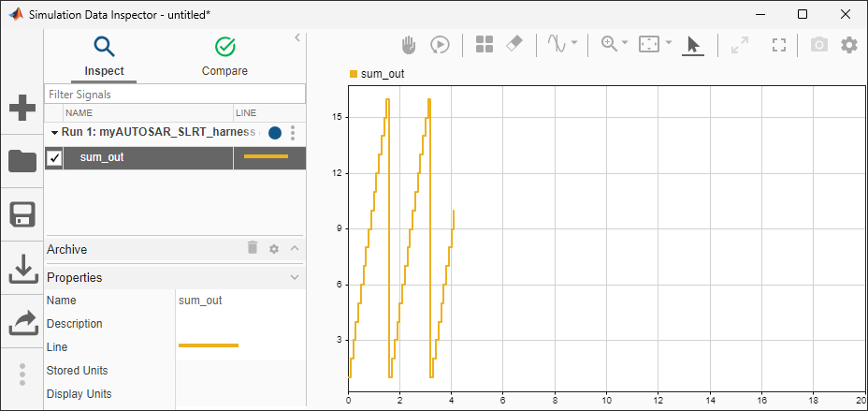Open Run 1 three-dot options menu
The width and height of the screenshot is (868, 411).
pos(293,133)
